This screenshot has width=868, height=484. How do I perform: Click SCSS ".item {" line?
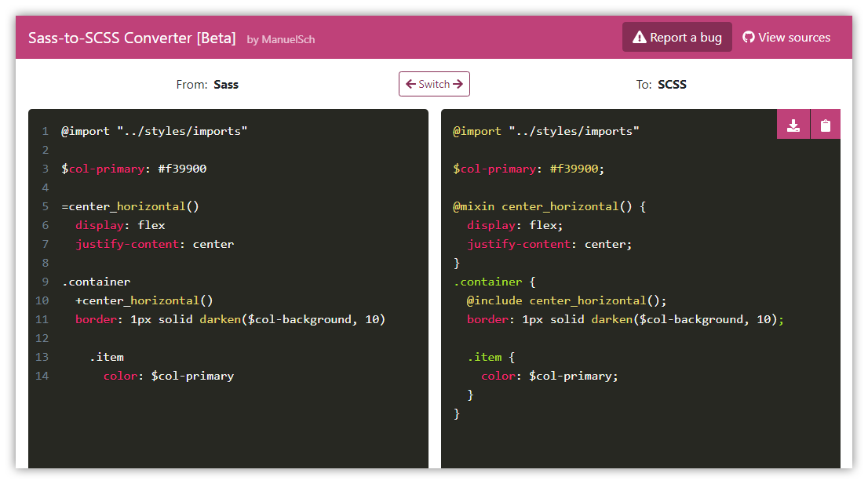tap(491, 357)
